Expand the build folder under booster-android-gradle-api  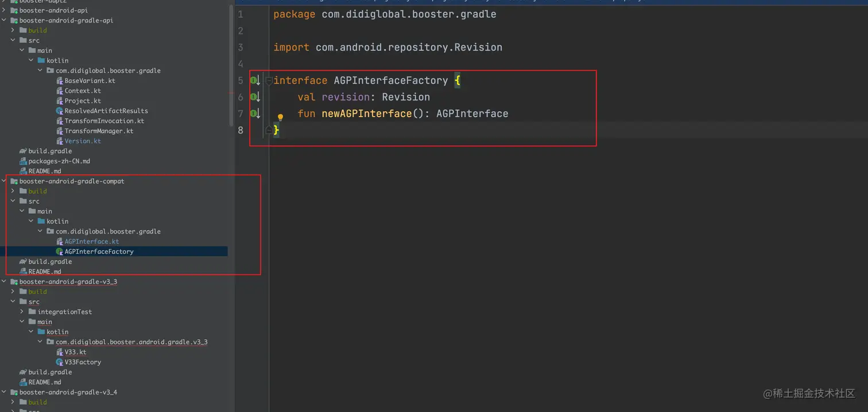(13, 30)
